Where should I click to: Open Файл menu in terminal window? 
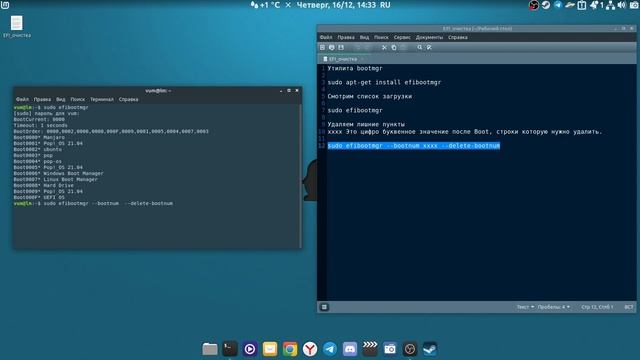[x=22, y=99]
